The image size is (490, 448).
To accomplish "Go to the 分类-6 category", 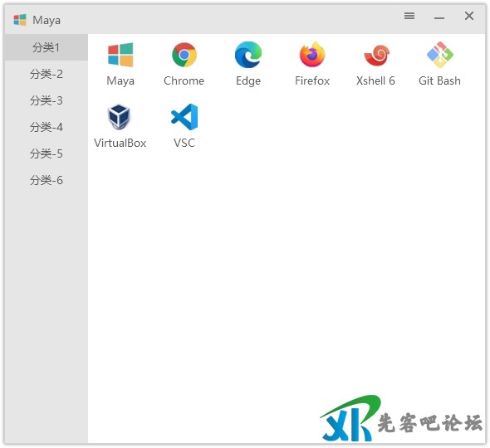I will pyautogui.click(x=47, y=180).
